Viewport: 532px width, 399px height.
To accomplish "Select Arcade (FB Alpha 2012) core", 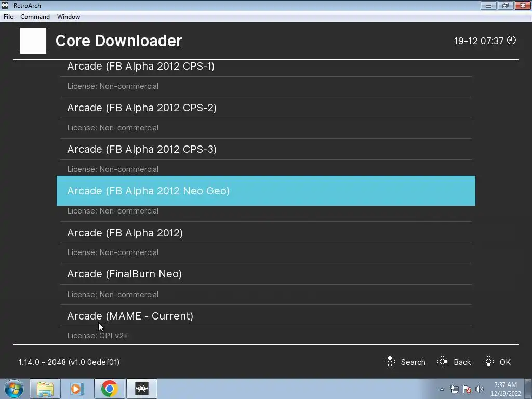I will click(x=266, y=233).
